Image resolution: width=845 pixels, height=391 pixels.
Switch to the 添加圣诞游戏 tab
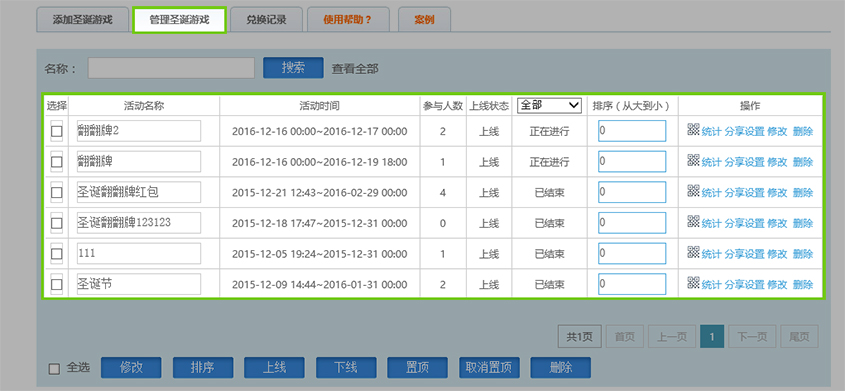[82, 20]
